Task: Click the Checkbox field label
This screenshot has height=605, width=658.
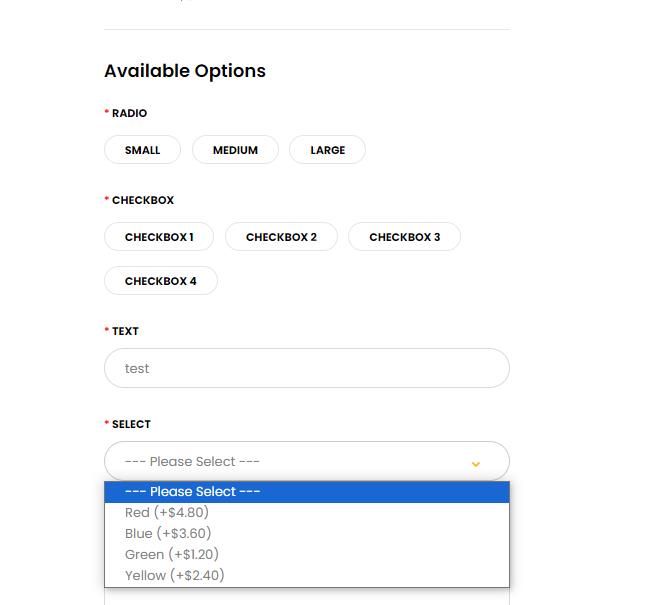Action: tap(142, 200)
